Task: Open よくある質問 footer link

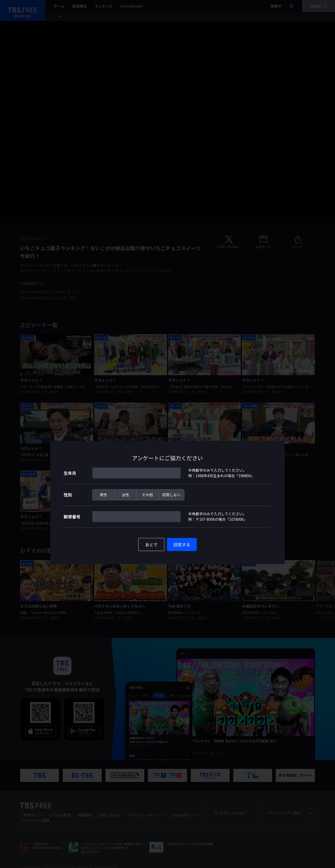Action: tap(60, 815)
